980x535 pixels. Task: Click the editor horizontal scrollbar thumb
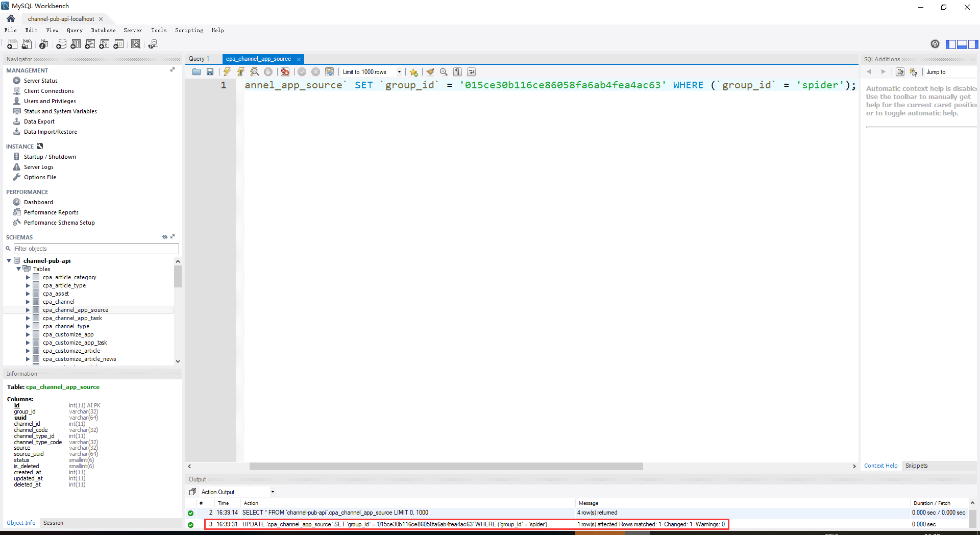pos(446,466)
